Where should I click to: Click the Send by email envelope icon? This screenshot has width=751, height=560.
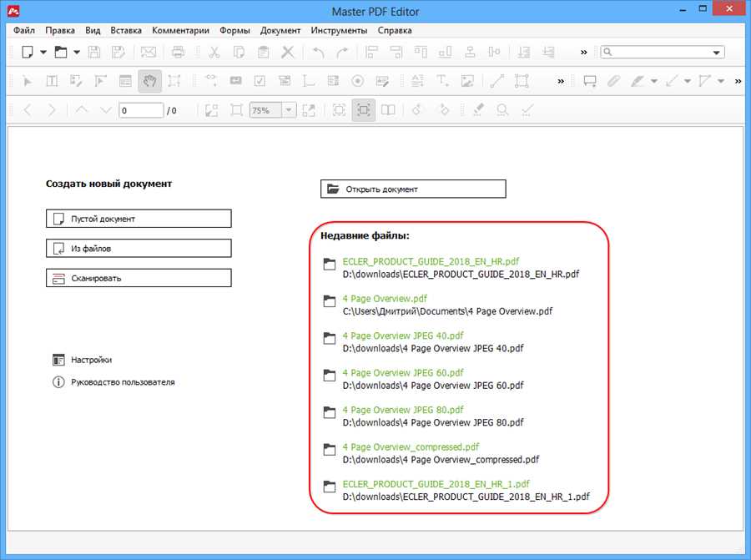point(149,52)
